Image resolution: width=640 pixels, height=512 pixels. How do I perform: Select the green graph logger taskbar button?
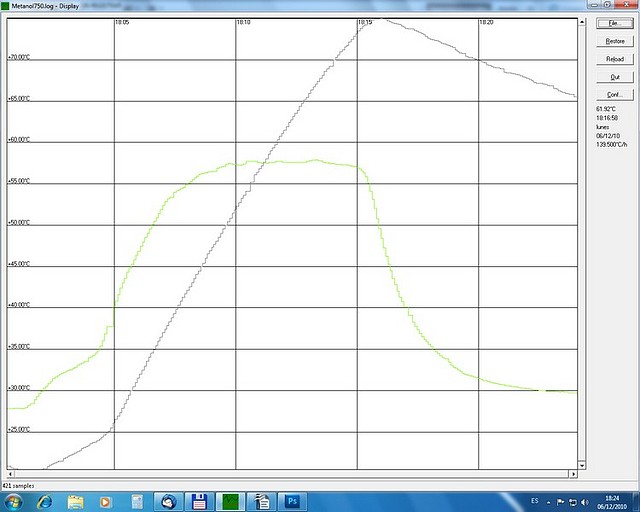pos(230,502)
